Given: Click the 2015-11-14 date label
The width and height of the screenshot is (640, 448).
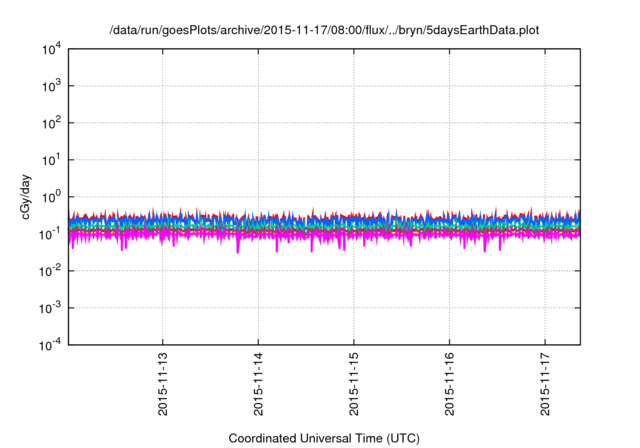Looking at the screenshot, I should pos(258,384).
